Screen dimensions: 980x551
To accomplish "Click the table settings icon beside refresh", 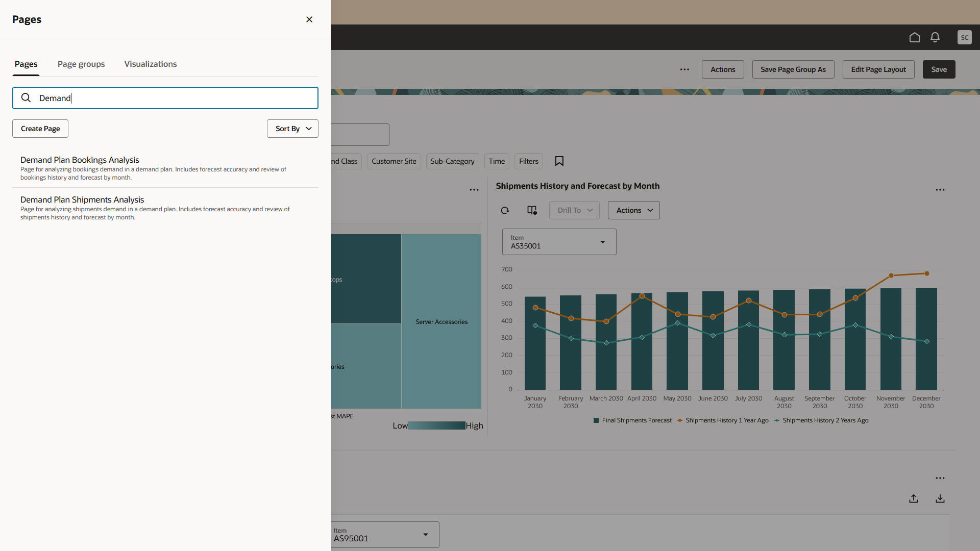I will point(532,210).
